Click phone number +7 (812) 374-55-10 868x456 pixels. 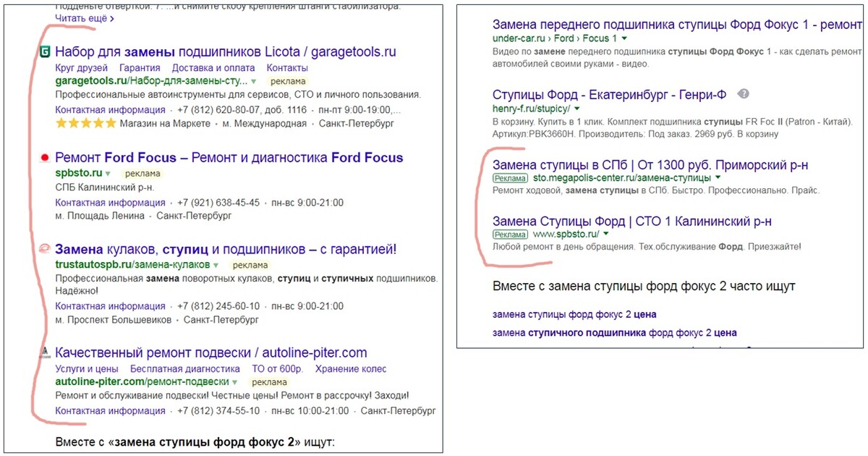tap(218, 411)
